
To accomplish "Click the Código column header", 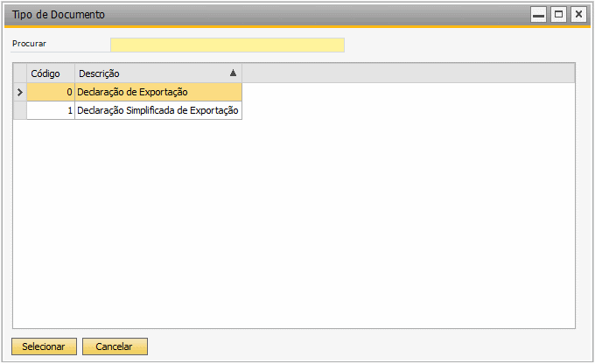I will [x=51, y=73].
